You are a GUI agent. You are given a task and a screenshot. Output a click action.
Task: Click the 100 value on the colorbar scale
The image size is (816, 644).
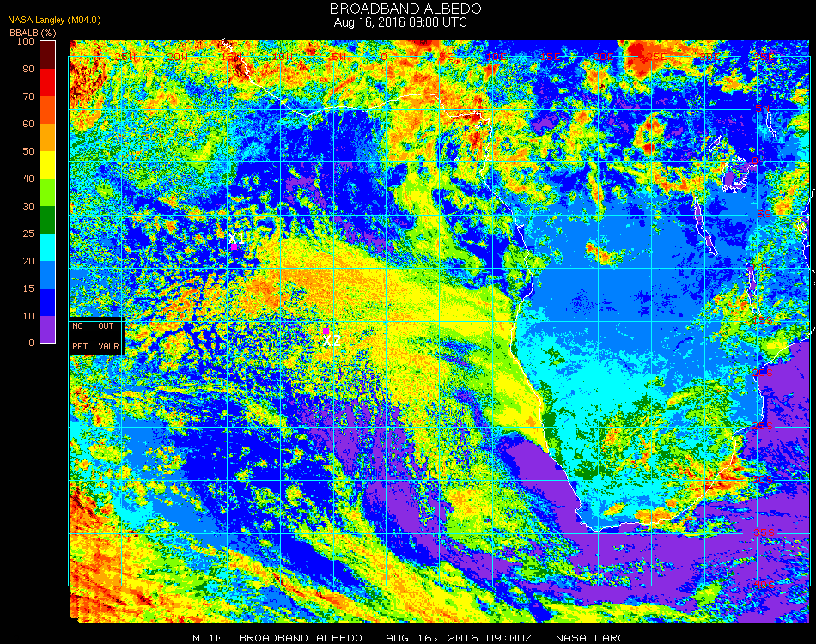[26, 41]
